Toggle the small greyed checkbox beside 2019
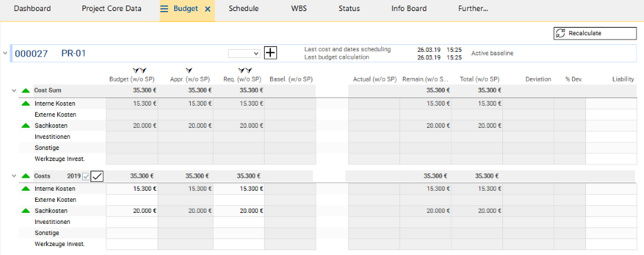Screen dimensions: 644x255 point(86,177)
